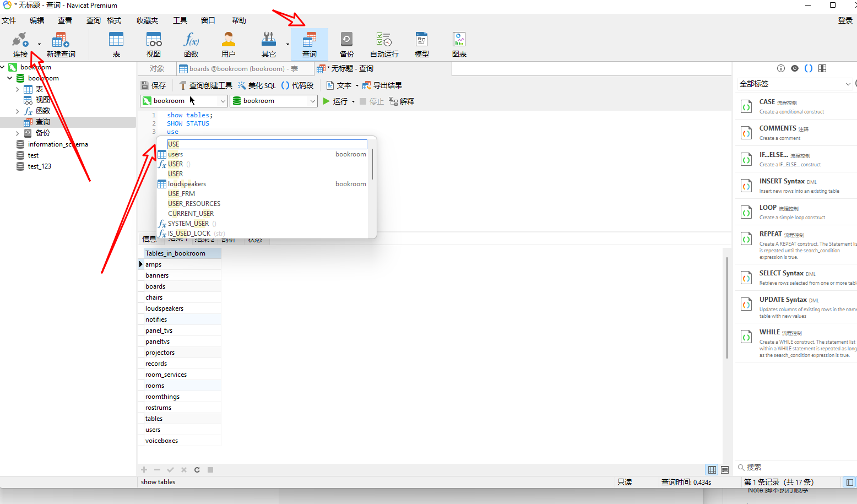Toggle grid view for the result area
The height and width of the screenshot is (504, 857).
point(711,469)
